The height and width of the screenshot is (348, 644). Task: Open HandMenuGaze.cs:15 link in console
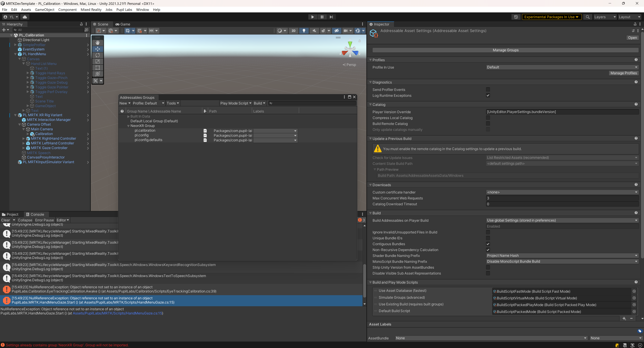click(x=117, y=313)
